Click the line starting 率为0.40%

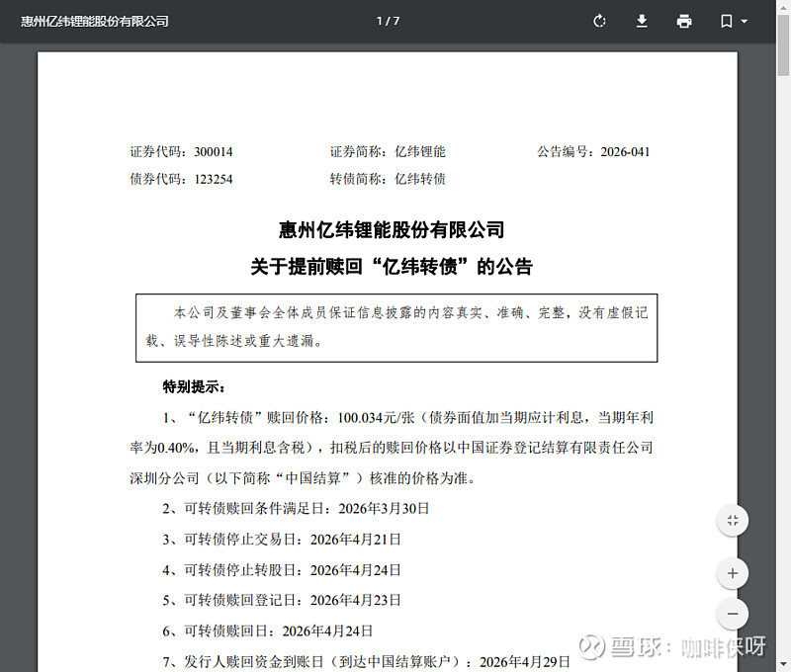click(392, 448)
